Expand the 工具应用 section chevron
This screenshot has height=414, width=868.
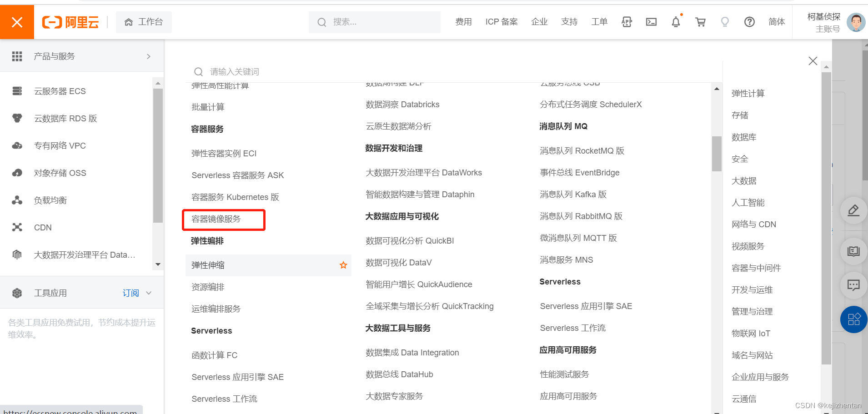pos(149,293)
